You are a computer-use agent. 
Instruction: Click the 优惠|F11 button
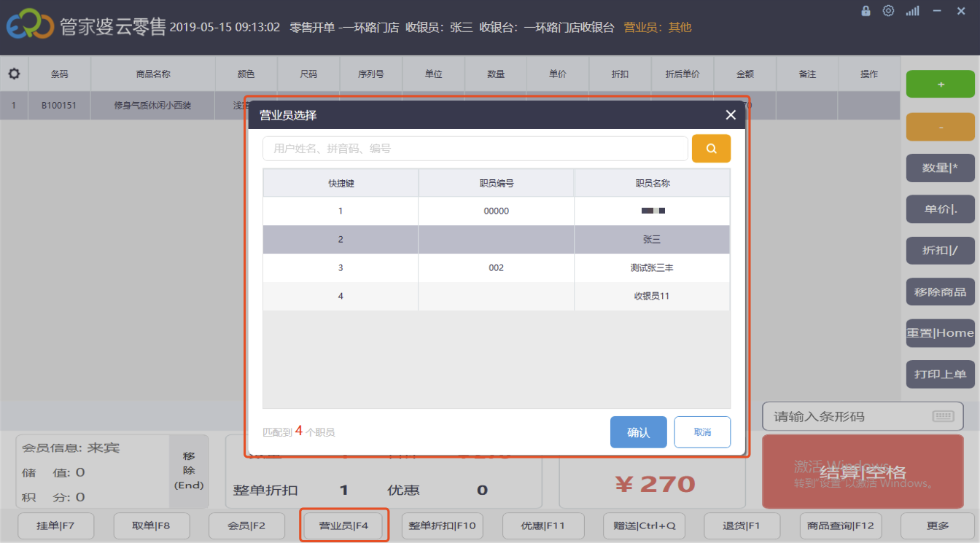(x=543, y=526)
